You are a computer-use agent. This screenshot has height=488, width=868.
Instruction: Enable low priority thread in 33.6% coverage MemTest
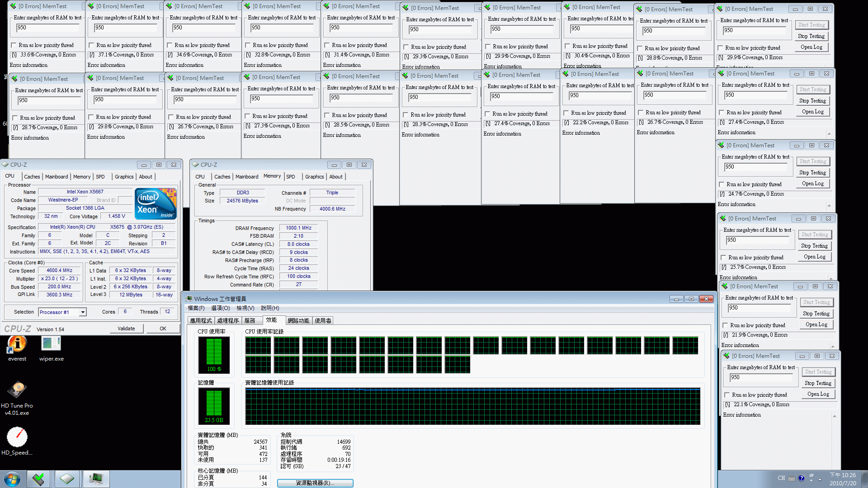(x=14, y=45)
